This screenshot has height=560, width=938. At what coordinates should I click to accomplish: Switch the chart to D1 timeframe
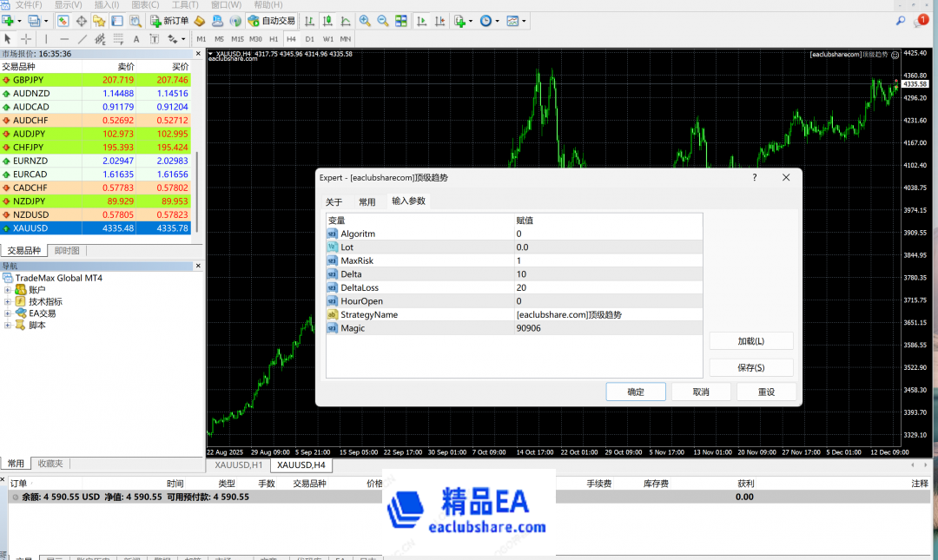309,39
